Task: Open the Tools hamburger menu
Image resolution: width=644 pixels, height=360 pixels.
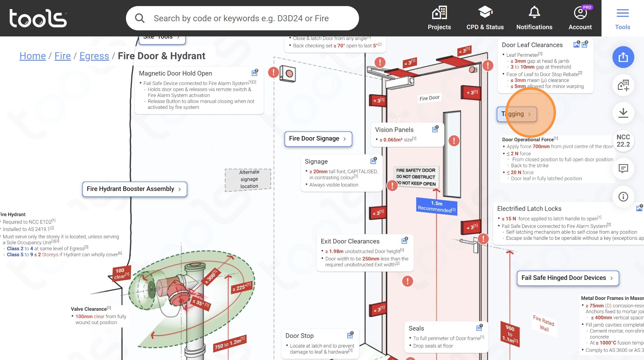Action: pyautogui.click(x=622, y=18)
